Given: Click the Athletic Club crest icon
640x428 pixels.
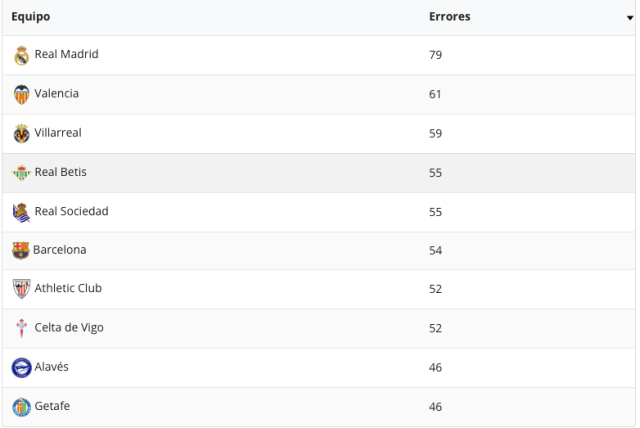Looking at the screenshot, I should point(22,289).
